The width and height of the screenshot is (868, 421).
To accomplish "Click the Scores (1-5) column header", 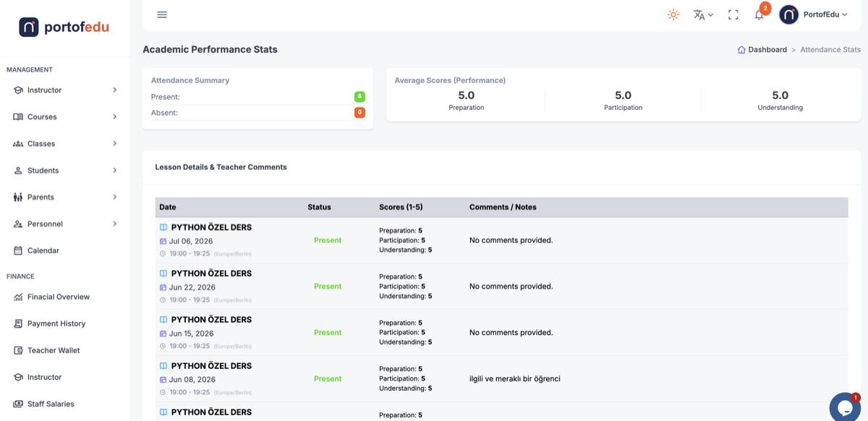I will [401, 207].
